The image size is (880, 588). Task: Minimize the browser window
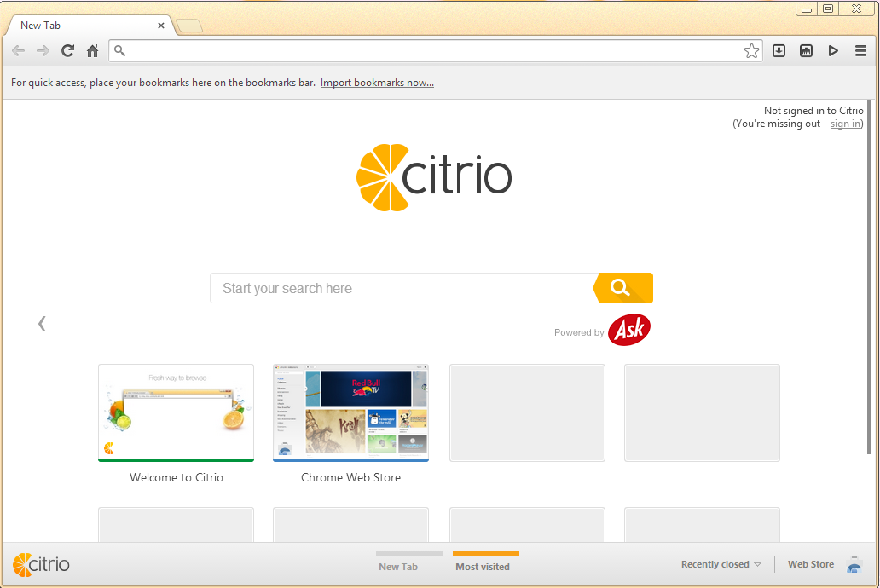(x=807, y=9)
